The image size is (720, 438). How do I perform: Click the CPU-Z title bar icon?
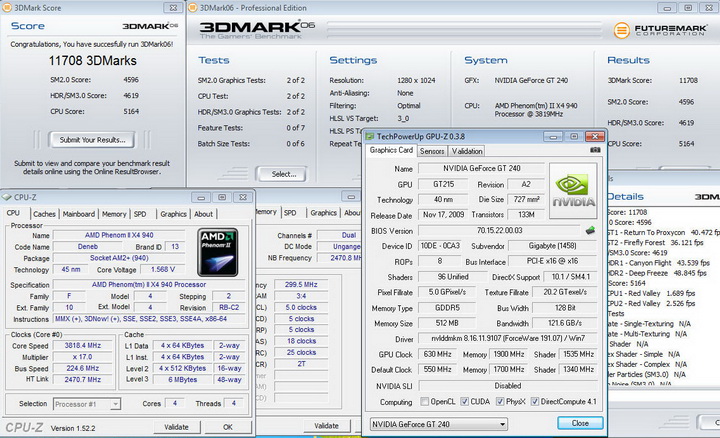(6, 197)
